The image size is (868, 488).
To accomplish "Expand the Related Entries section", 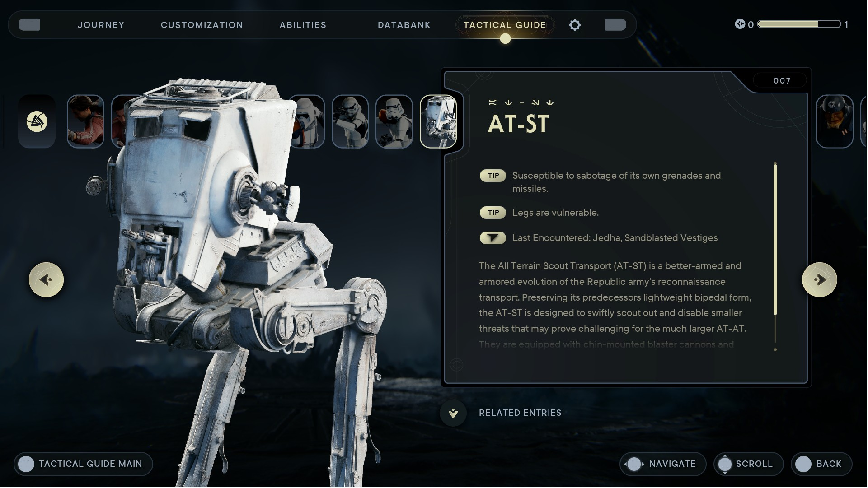I will [520, 413].
